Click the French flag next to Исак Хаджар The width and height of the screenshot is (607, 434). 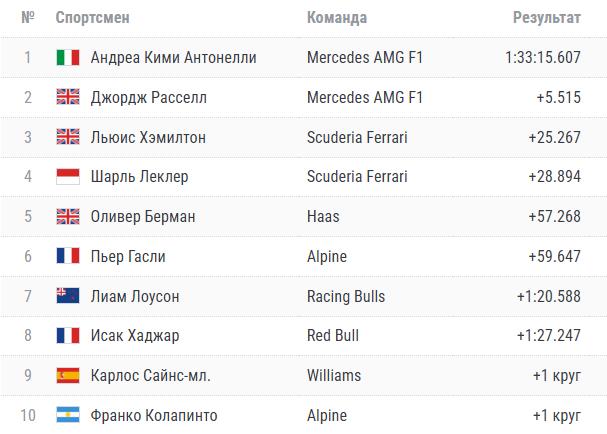[x=67, y=336]
